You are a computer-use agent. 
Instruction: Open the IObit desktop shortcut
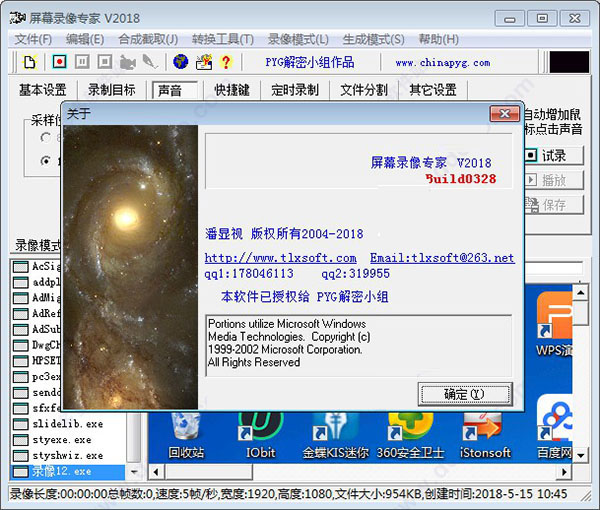[x=256, y=430]
